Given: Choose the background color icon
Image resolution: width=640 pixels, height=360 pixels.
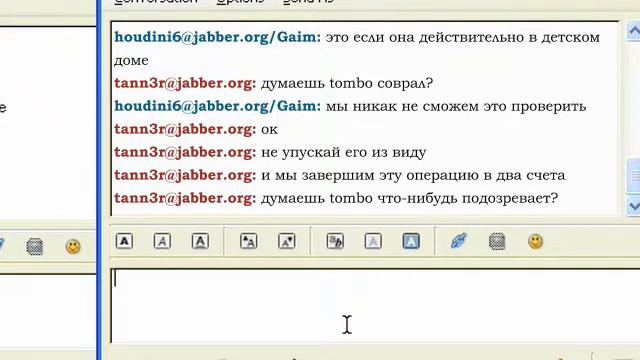Looking at the screenshot, I should coord(411,241).
